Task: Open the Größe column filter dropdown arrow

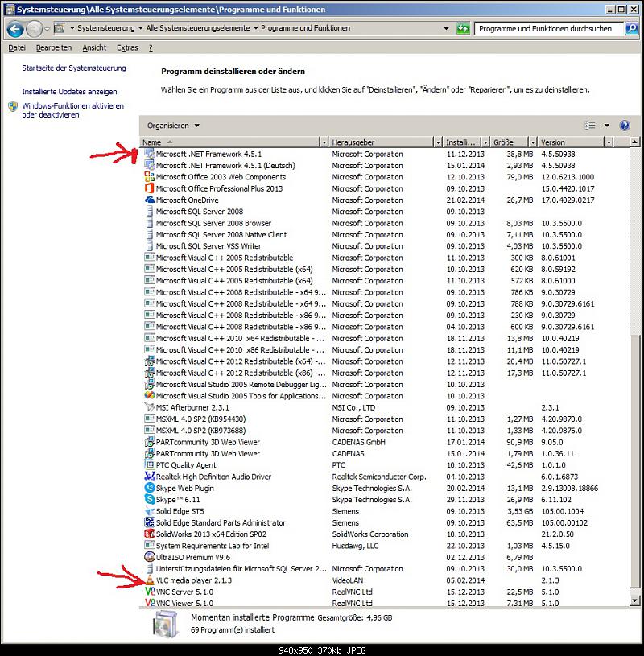Action: [x=533, y=142]
